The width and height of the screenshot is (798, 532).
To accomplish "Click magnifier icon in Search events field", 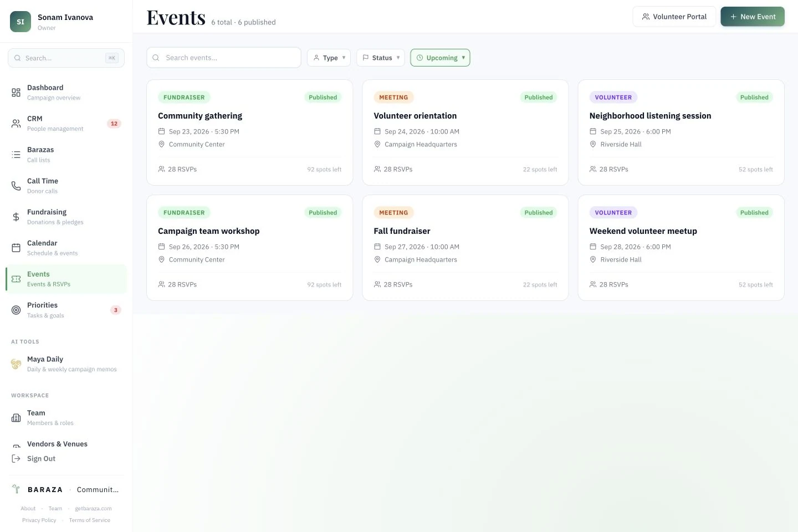I will 156,58.
